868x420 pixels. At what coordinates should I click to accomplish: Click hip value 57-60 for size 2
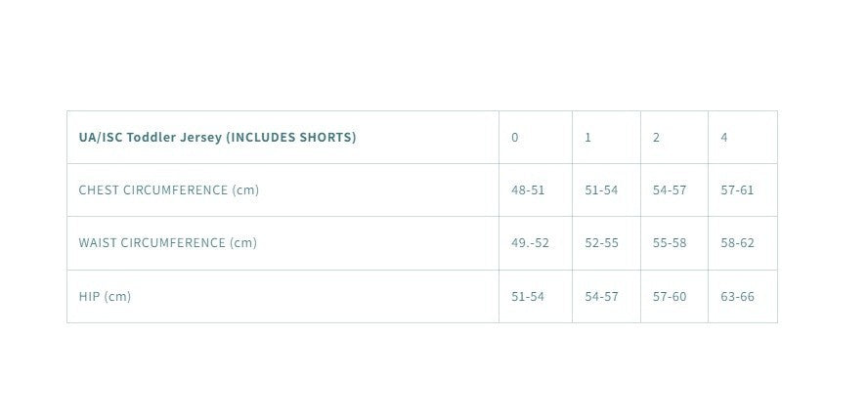click(670, 297)
